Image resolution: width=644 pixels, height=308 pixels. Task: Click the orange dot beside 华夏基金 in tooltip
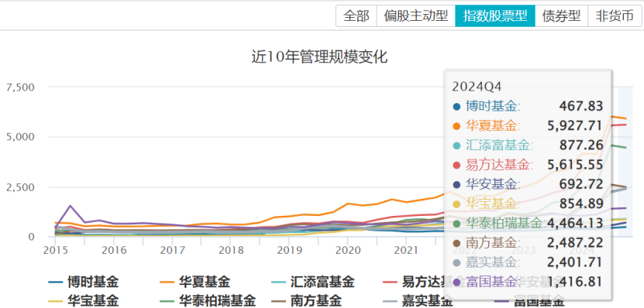tap(456, 127)
